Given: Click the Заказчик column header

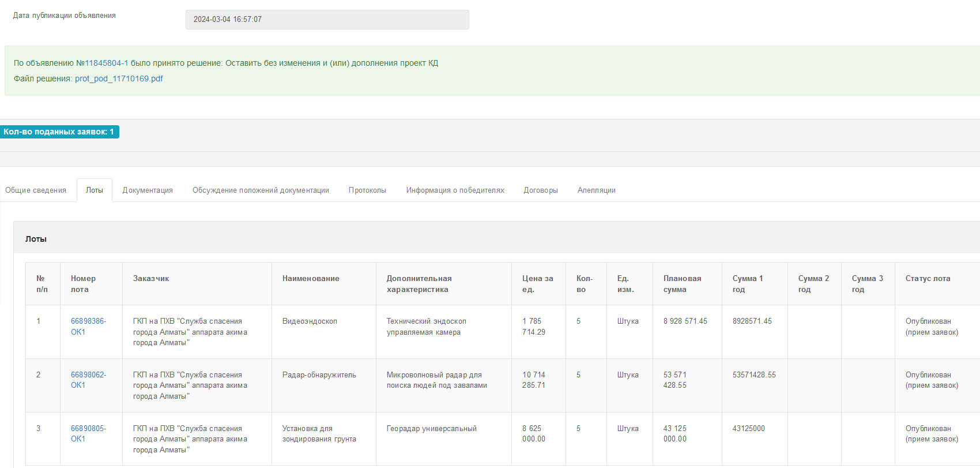Looking at the screenshot, I should coord(151,279).
